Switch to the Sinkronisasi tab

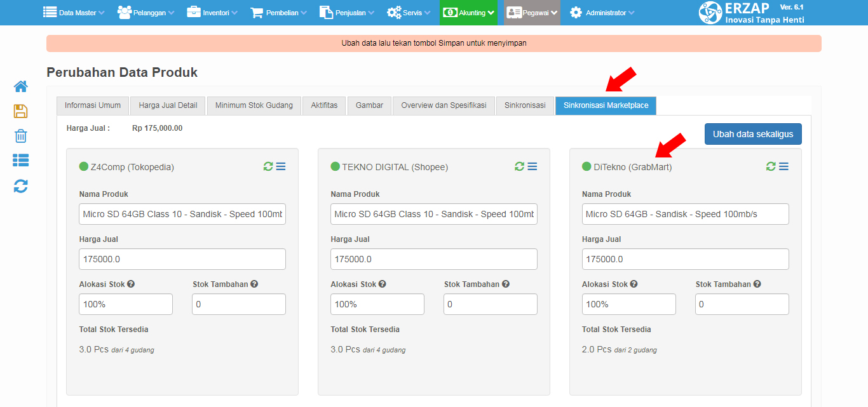point(525,105)
